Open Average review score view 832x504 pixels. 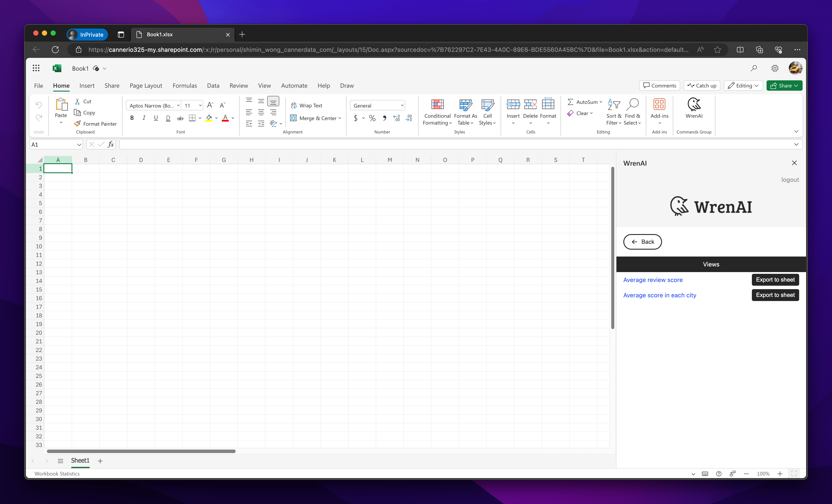[653, 280]
